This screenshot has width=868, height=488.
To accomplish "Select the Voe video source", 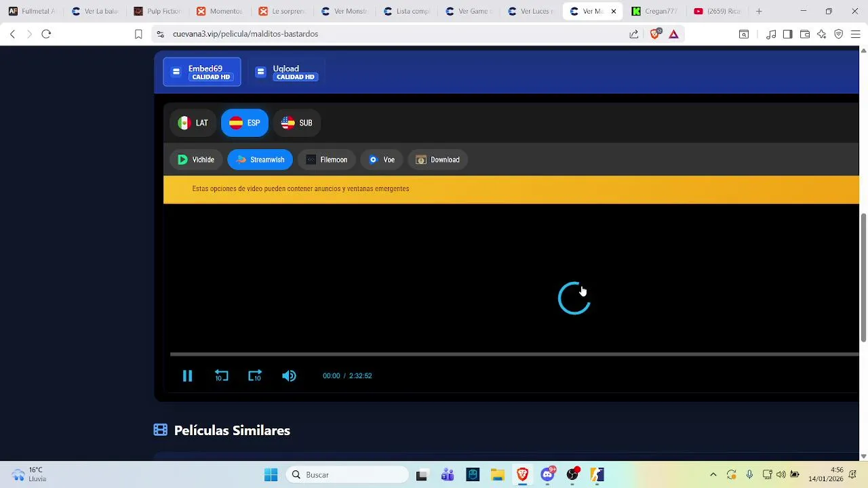I will [382, 160].
